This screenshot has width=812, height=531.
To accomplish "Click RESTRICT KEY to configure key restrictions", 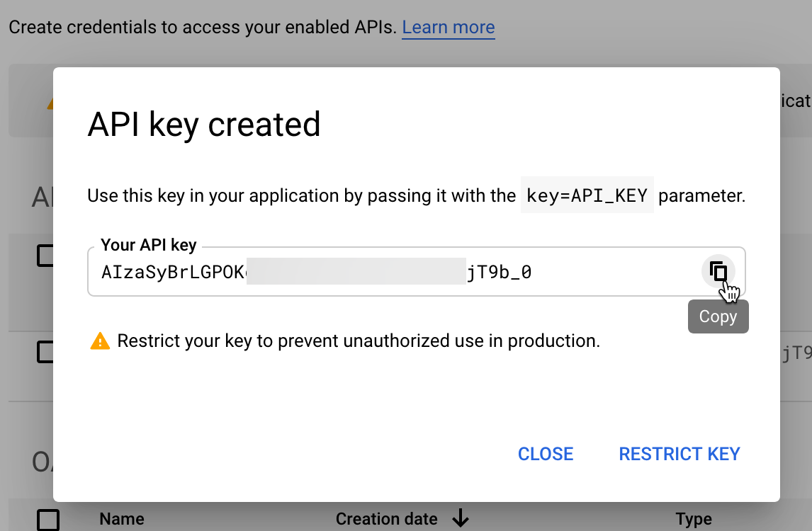I will (x=678, y=453).
